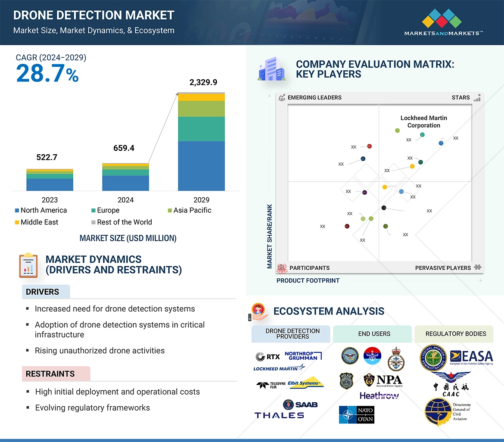Click the EASA logo

(x=471, y=357)
